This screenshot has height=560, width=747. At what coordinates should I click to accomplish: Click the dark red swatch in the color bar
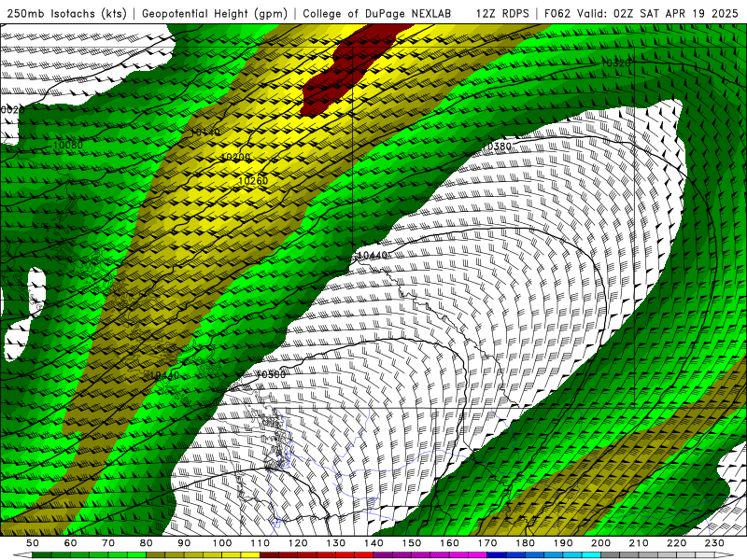[x=269, y=555]
